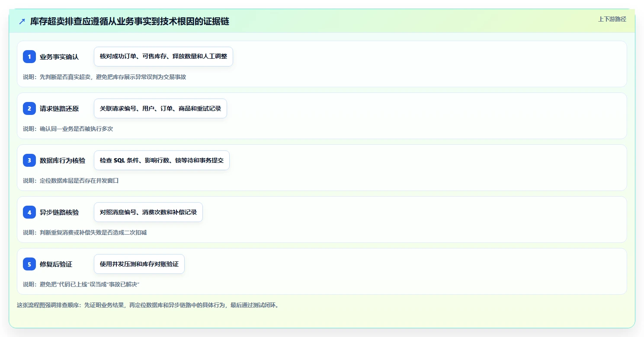Screen dimensions: 644x337
Task: Select the 异步链路核验 step label
Action: pyautogui.click(x=59, y=212)
